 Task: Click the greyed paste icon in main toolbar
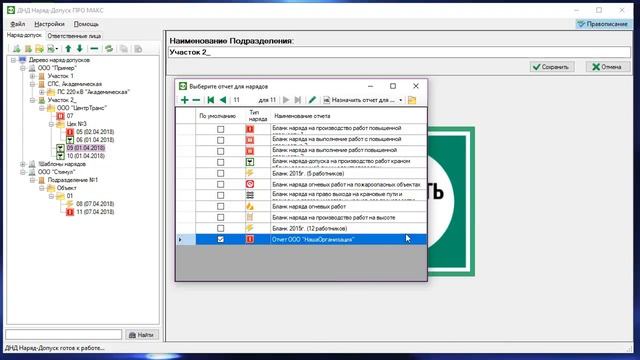(138, 49)
